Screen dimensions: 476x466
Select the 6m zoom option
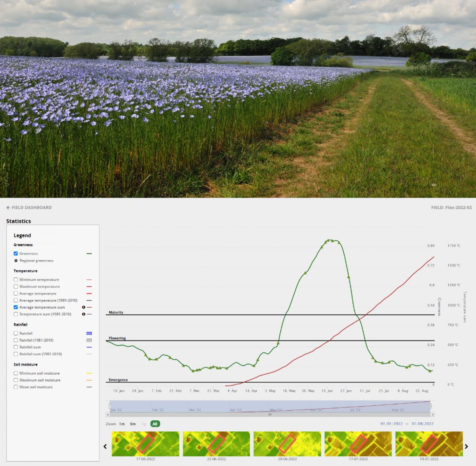pos(133,424)
